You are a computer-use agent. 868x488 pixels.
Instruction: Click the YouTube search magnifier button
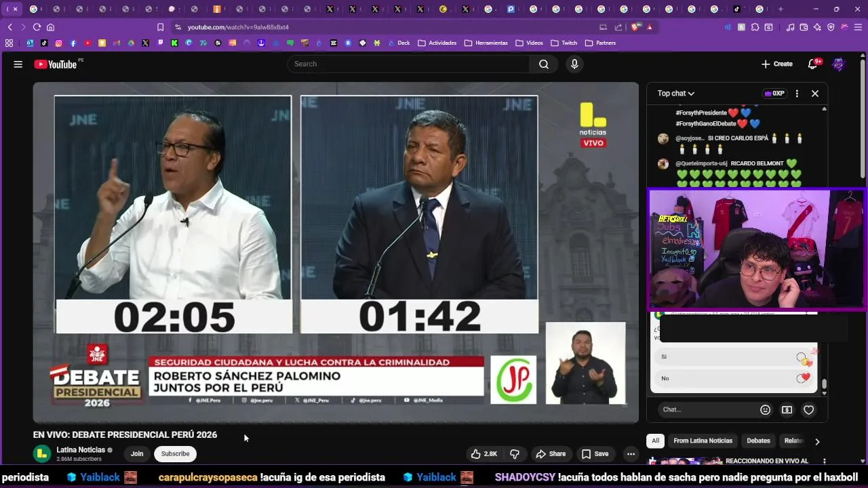click(x=544, y=64)
